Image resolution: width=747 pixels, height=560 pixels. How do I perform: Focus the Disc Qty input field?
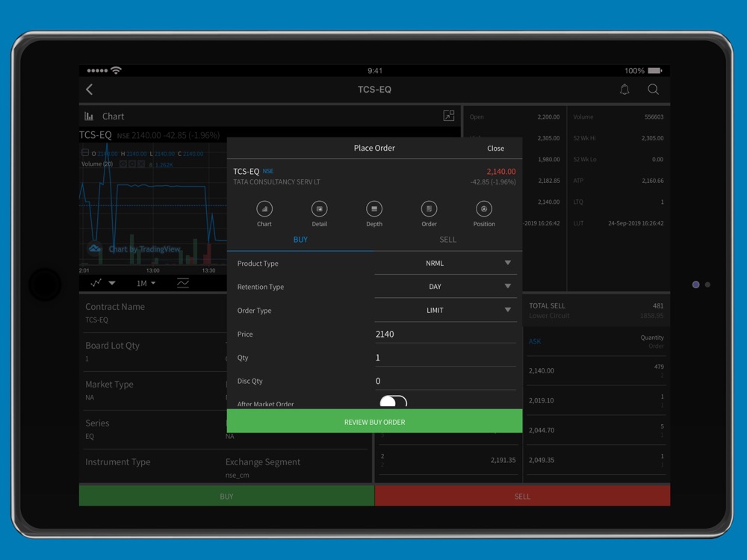click(x=445, y=381)
